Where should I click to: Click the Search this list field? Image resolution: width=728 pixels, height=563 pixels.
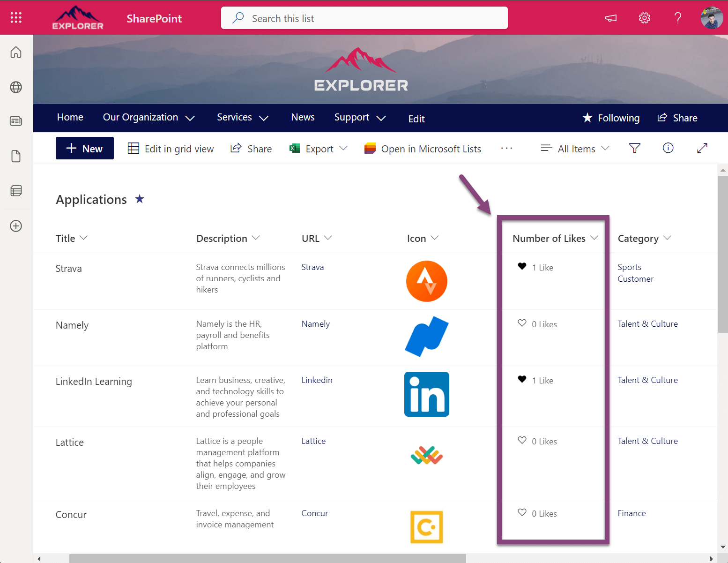click(364, 18)
